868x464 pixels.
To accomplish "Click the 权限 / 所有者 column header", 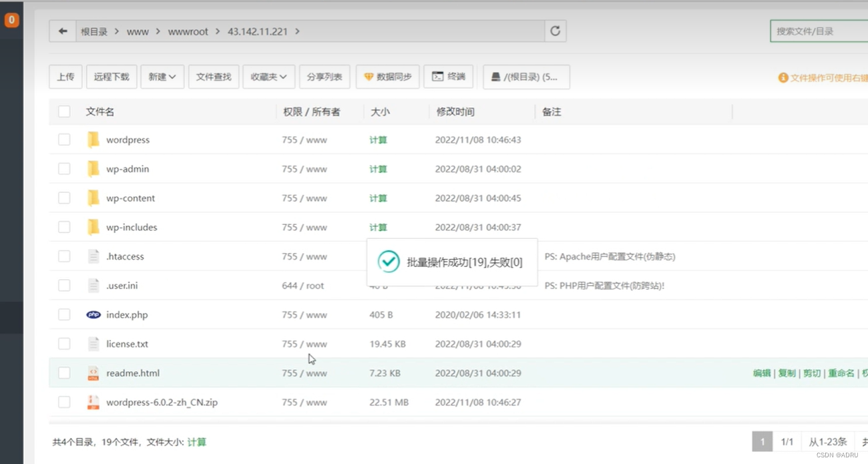I will pyautogui.click(x=311, y=111).
